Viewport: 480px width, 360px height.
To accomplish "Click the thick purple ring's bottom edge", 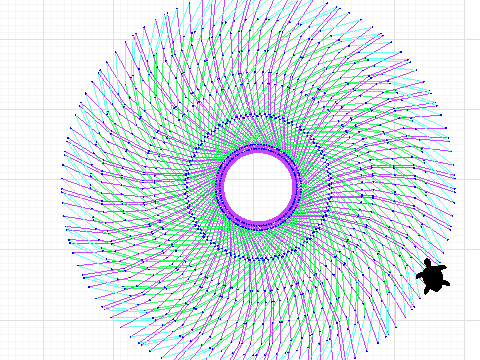I will [259, 226].
